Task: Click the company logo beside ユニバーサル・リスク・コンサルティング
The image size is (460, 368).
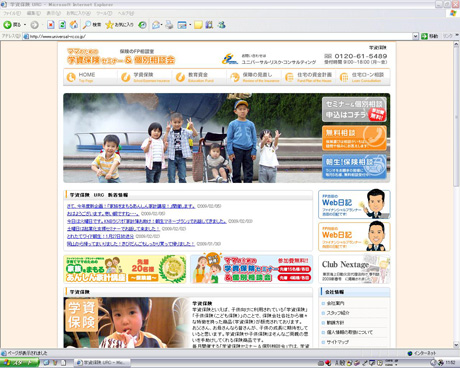Action: (230, 59)
